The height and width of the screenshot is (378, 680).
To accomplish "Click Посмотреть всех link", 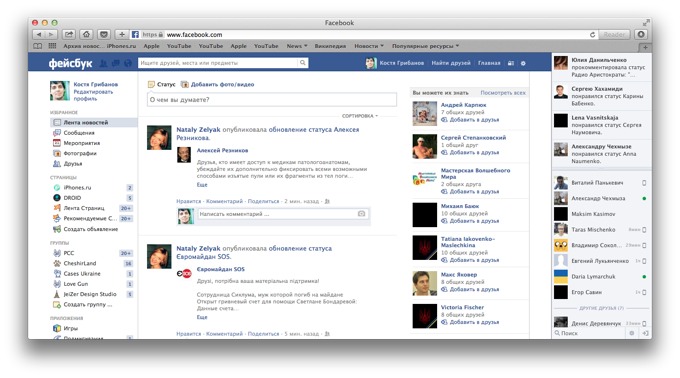I will click(x=503, y=93).
